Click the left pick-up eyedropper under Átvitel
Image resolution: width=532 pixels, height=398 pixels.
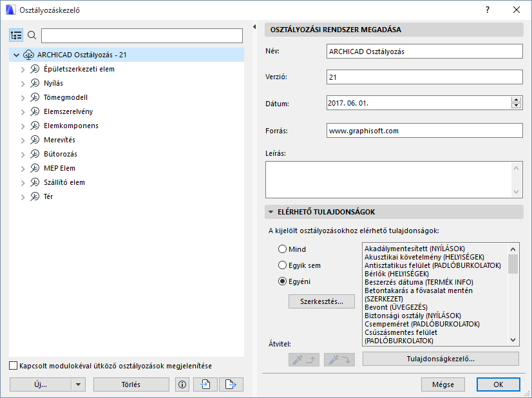pos(303,359)
